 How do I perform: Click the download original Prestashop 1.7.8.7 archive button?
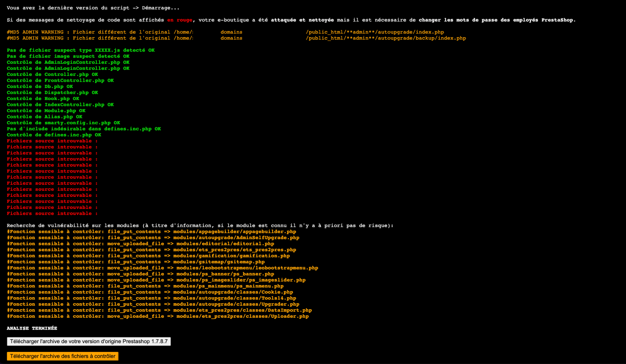coord(89,341)
